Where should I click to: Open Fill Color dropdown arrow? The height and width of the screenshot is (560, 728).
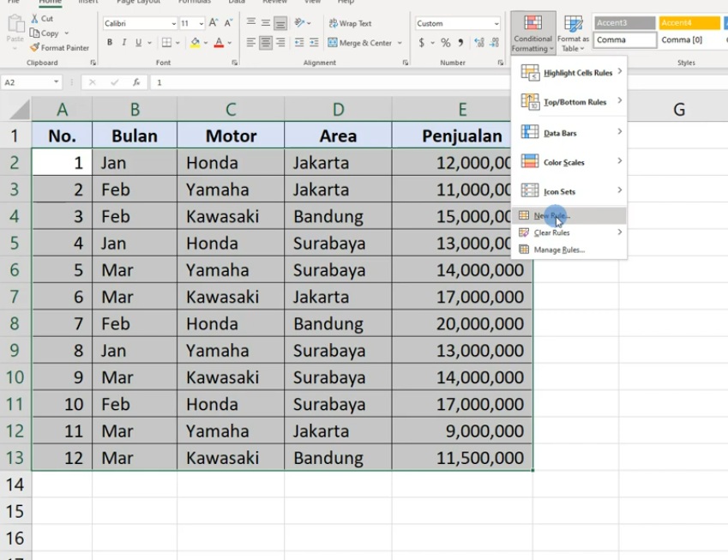point(206,43)
